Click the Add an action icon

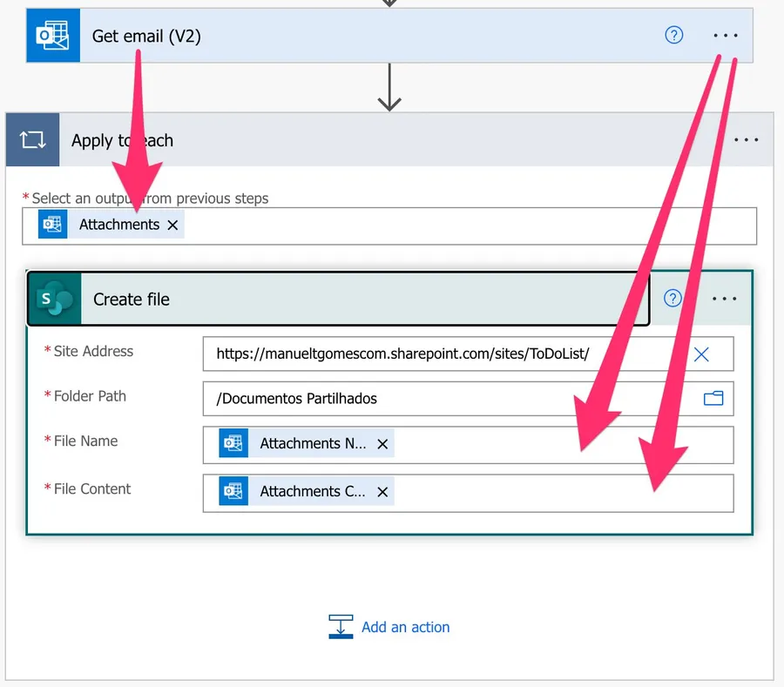point(341,627)
